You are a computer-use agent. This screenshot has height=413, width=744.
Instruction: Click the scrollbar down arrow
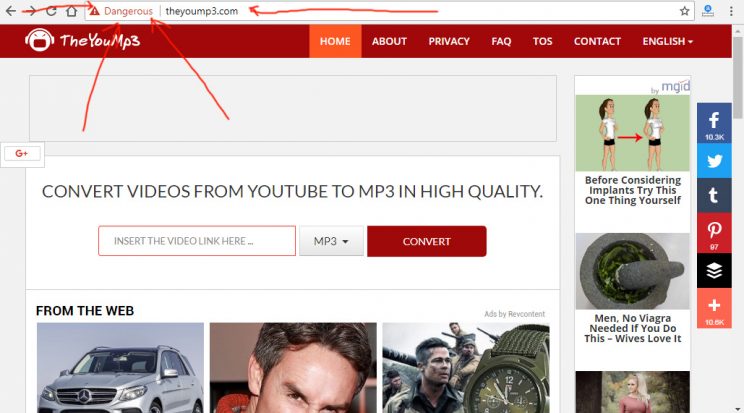pos(738,409)
